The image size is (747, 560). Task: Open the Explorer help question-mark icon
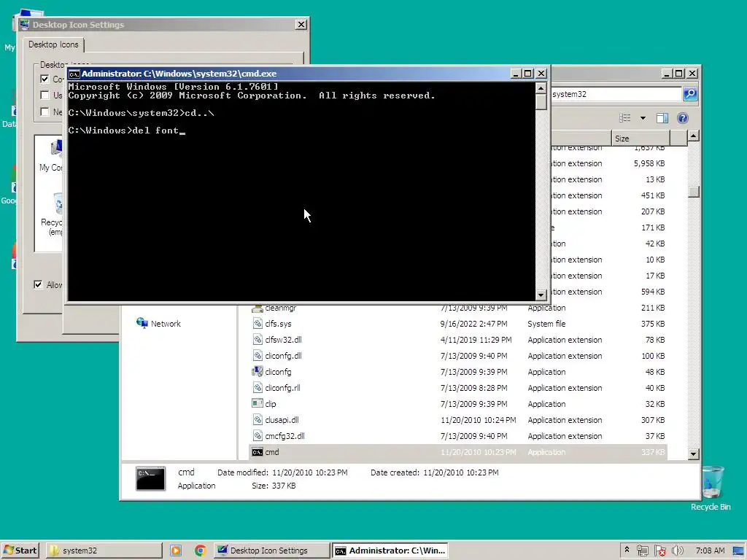tap(683, 118)
